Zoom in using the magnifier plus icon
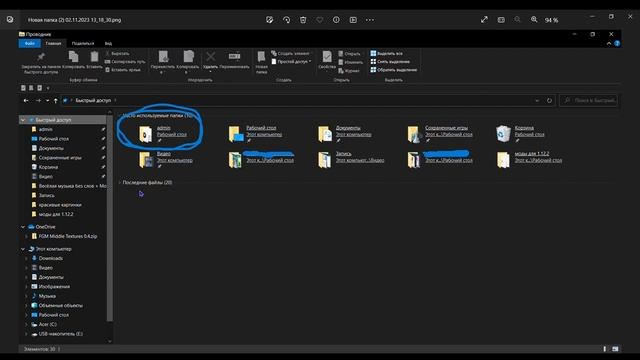Viewport: 640px width, 360px height. 534,20
